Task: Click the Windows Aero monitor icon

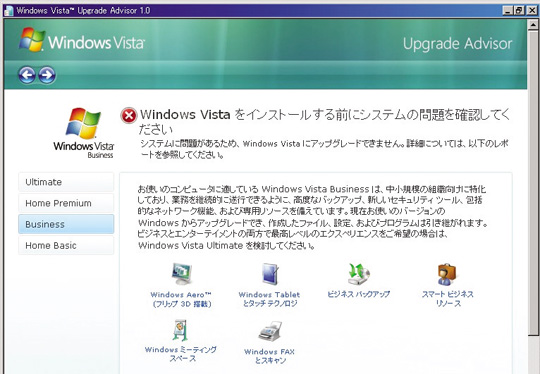Action: point(181,274)
